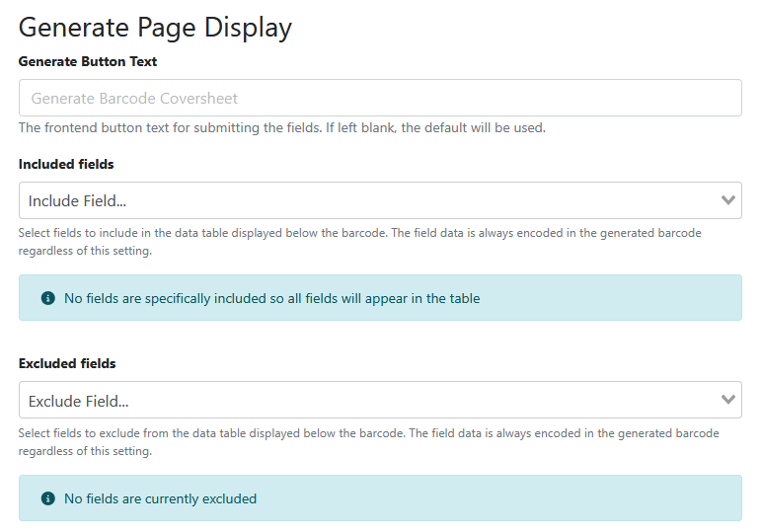Image resolution: width=761 pixels, height=532 pixels.
Task: Click the 'Select fields to exclude' description text
Action: point(368,442)
